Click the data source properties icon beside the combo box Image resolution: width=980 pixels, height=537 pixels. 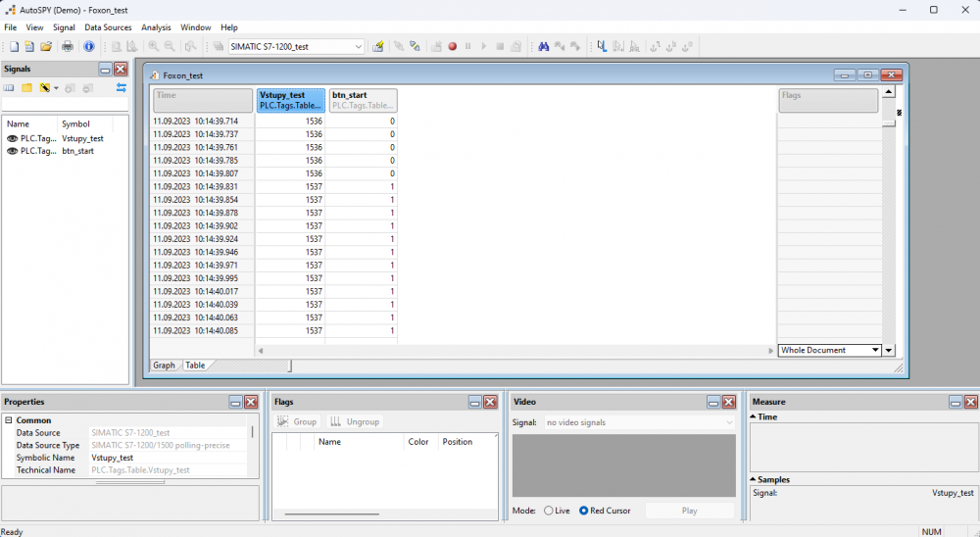377,46
